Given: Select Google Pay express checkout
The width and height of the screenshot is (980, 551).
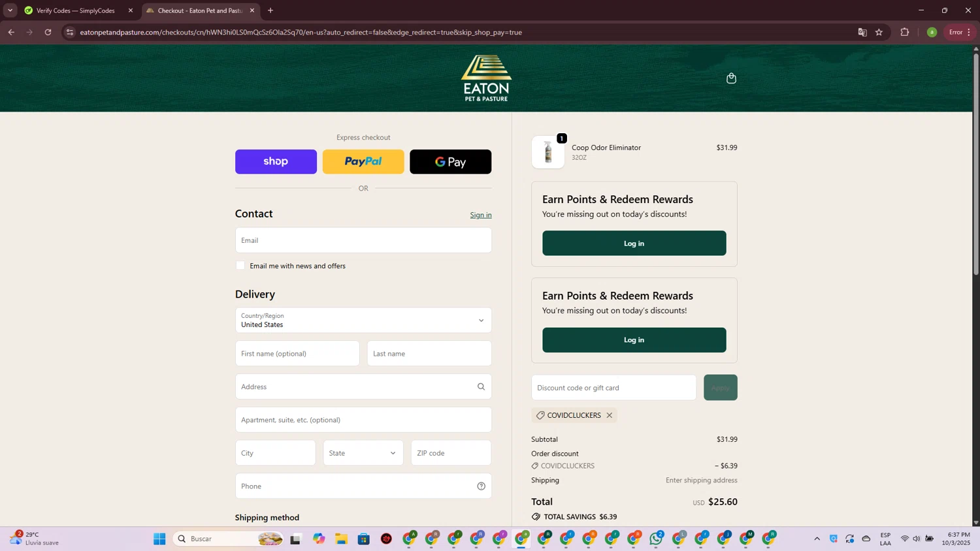Looking at the screenshot, I should [451, 162].
